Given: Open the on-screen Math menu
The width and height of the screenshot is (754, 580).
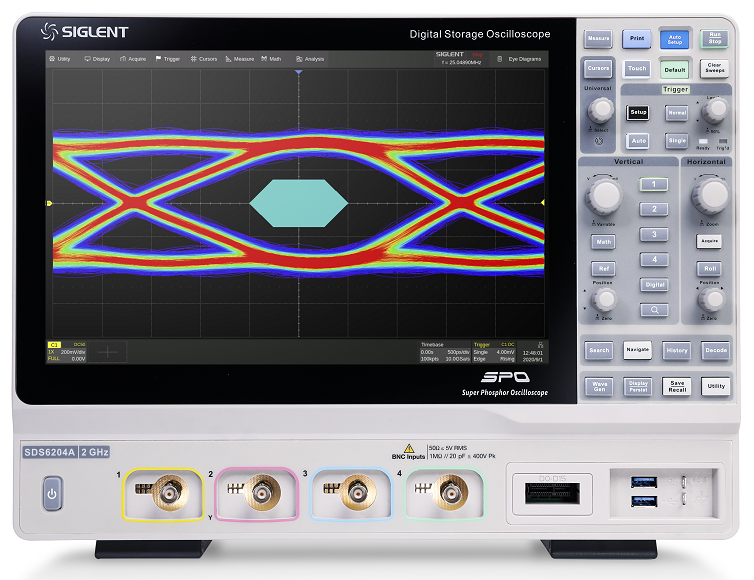Looking at the screenshot, I should [272, 59].
